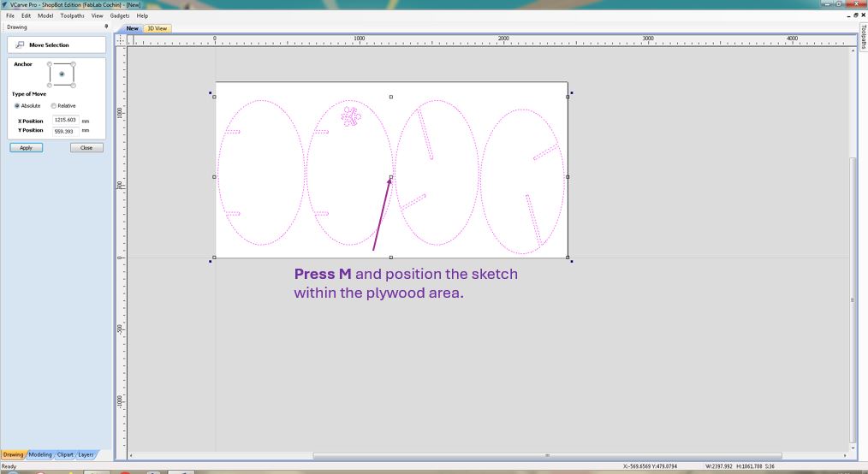Minimize the inner document window

(x=849, y=15)
